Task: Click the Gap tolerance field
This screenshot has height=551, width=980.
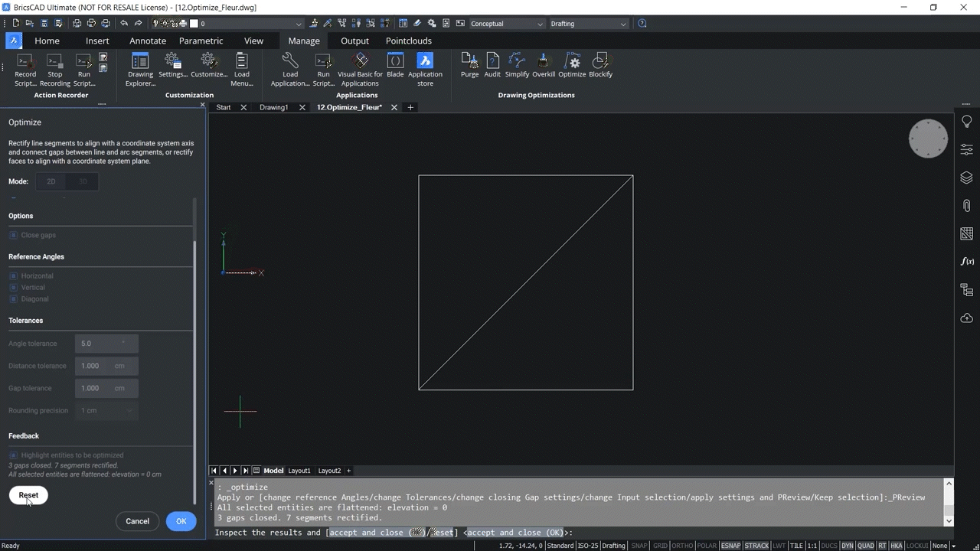Action: (106, 388)
